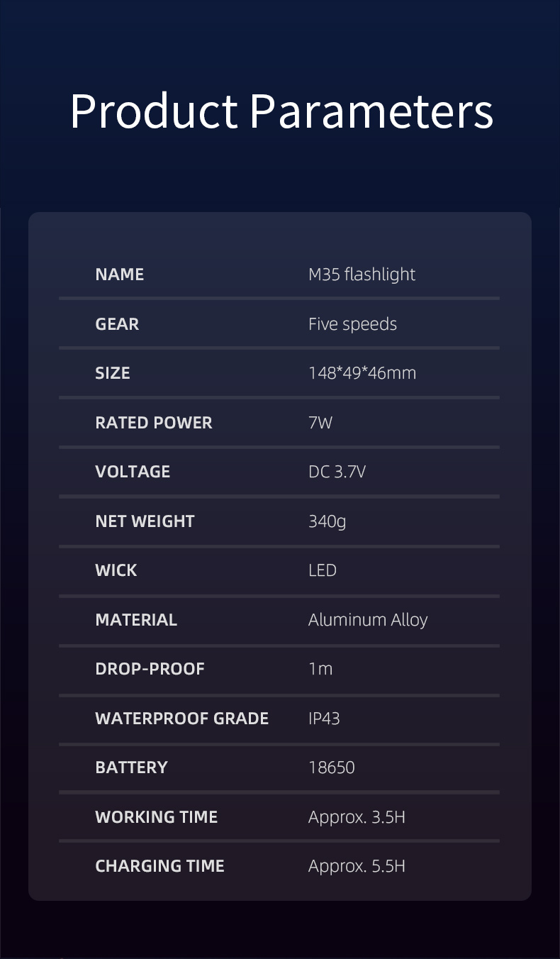The image size is (560, 959).
Task: Click the WICK label
Action: [116, 570]
